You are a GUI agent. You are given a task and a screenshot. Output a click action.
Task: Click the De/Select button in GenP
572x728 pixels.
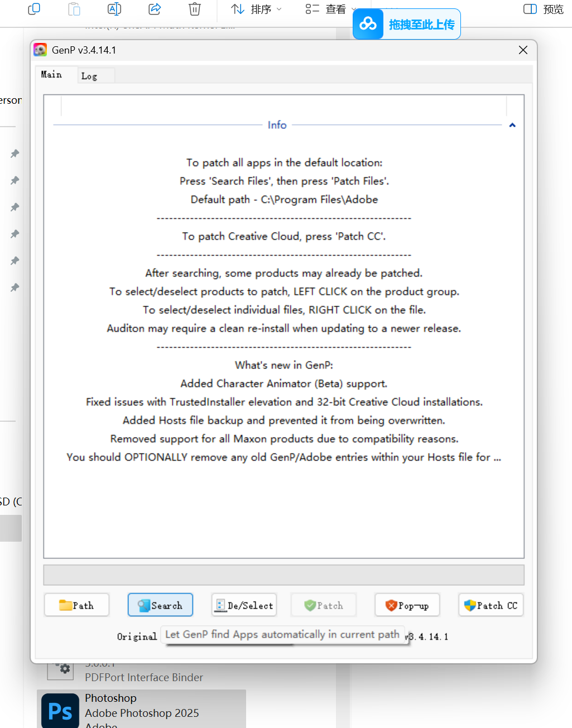pyautogui.click(x=244, y=605)
